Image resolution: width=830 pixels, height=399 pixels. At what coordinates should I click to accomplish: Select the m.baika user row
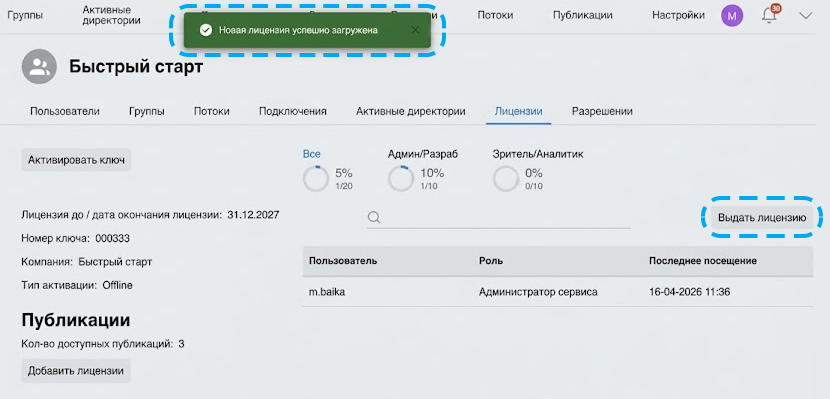point(557,292)
